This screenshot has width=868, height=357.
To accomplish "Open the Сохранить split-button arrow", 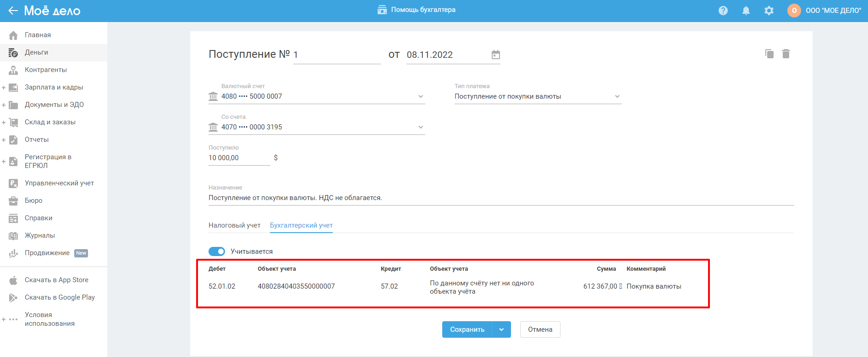I will click(x=501, y=329).
